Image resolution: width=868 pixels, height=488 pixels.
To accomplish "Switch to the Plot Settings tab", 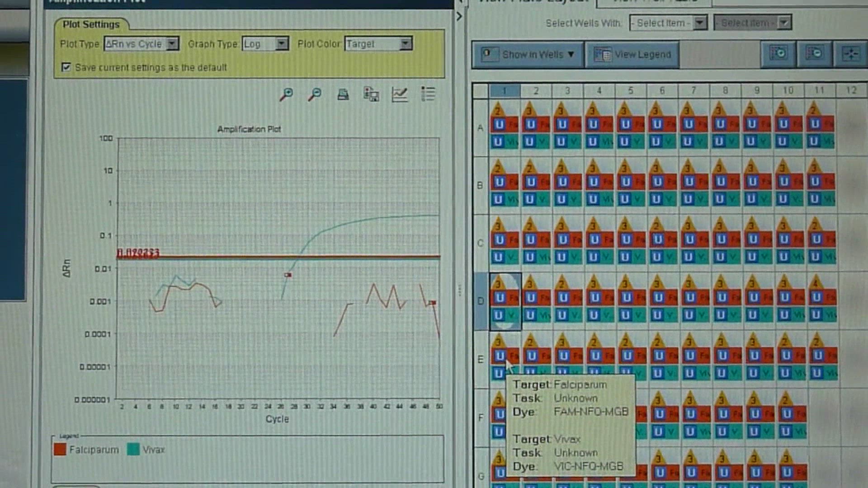I will [91, 24].
